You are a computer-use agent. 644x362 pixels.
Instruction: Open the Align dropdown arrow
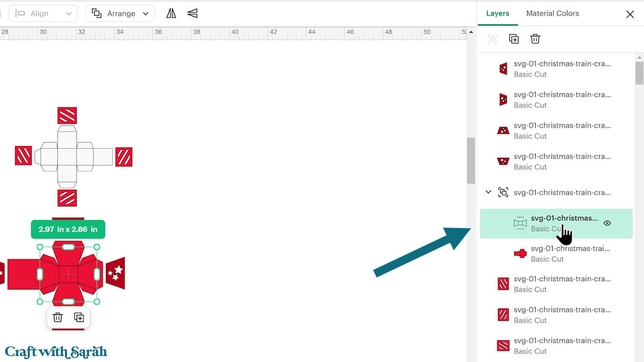coord(69,14)
